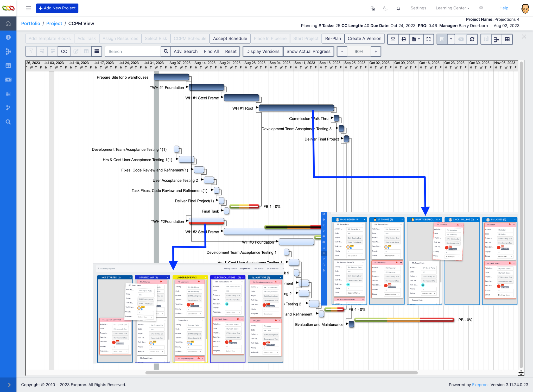Open the Settings menu item
Screen dimensions: 533x392
418,8
